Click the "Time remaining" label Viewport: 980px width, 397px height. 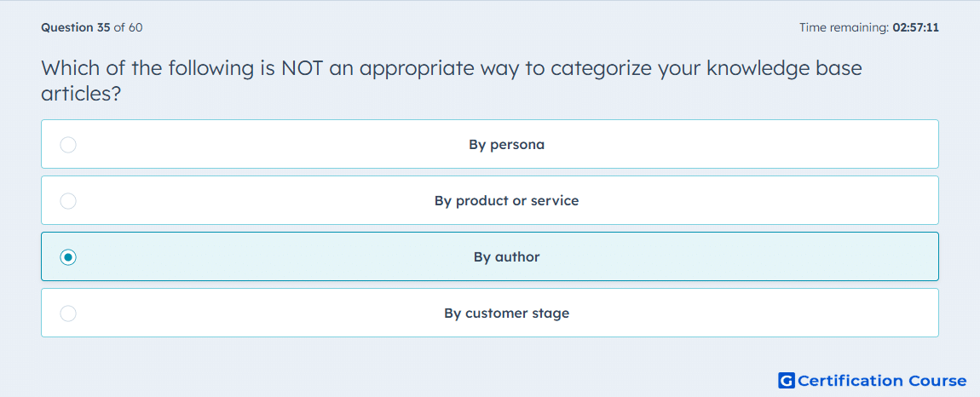pos(845,27)
